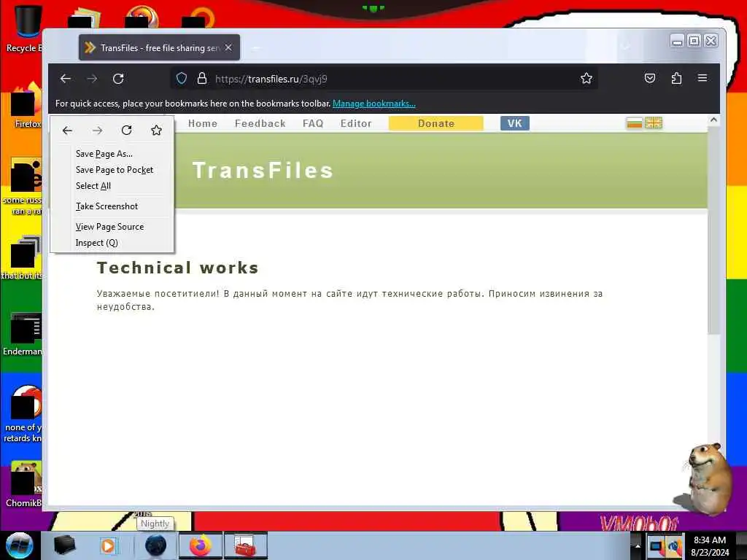
Task: Select the TransFiles tab
Action: 159,47
